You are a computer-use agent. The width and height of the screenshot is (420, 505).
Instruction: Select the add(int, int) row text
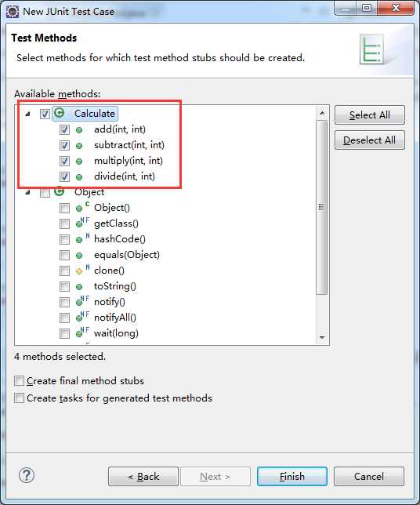(x=120, y=129)
